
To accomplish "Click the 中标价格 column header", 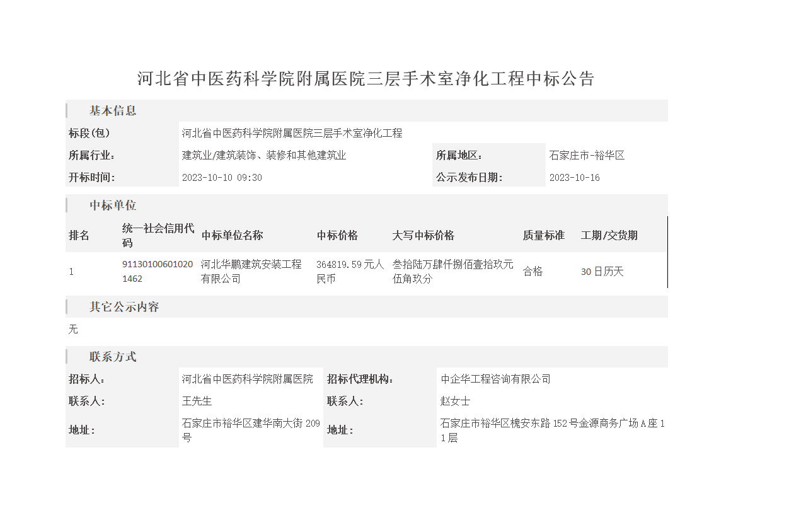I will click(x=337, y=235).
